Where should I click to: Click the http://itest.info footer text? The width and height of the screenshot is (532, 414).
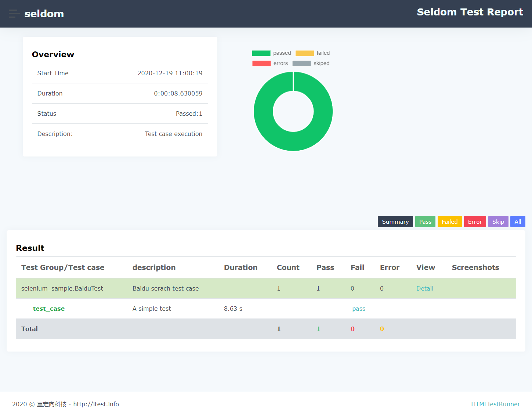pyautogui.click(x=96, y=404)
